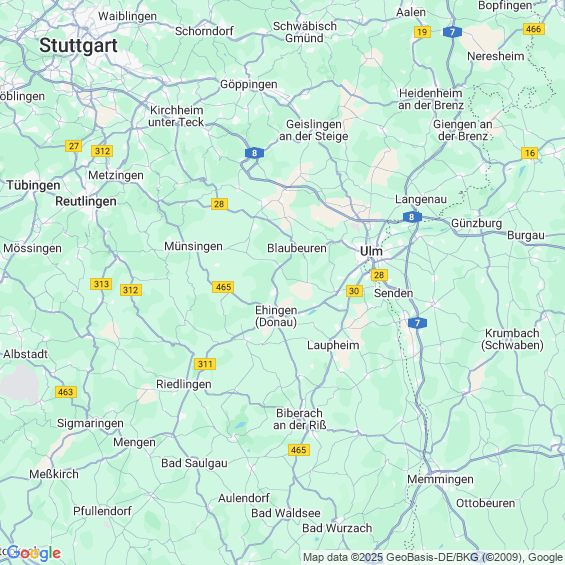Select the Stuttgart city label
This screenshot has height=565, width=565.
click(78, 45)
